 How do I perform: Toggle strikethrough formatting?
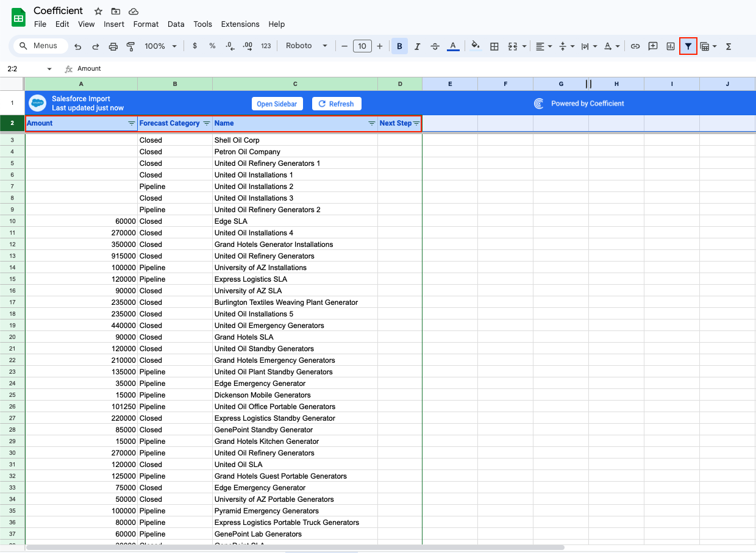click(x=435, y=46)
